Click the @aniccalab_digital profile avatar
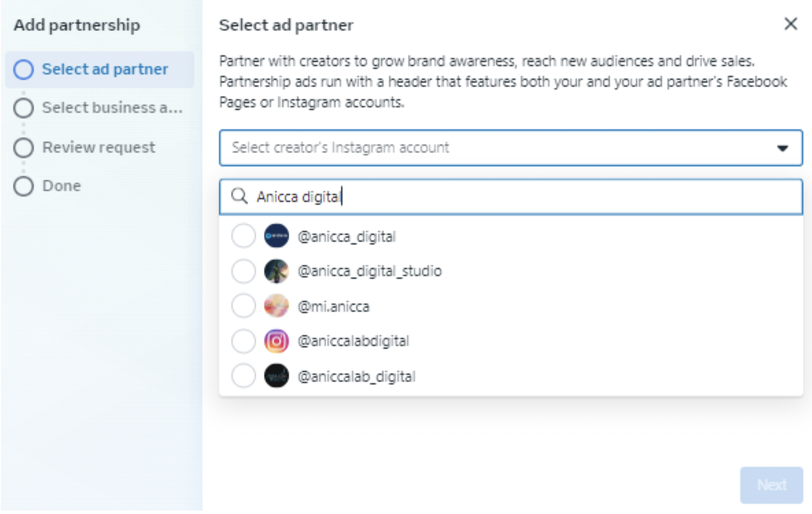 coord(276,376)
